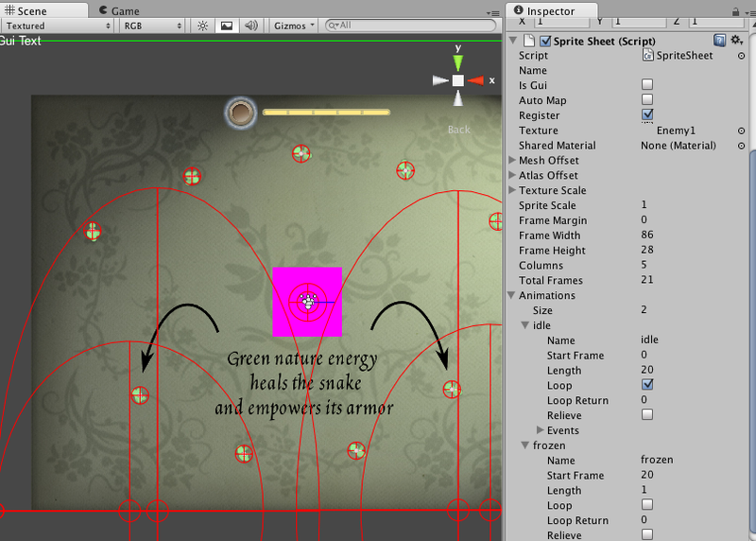
Task: Check Relieve for the frozen animation
Action: click(647, 534)
